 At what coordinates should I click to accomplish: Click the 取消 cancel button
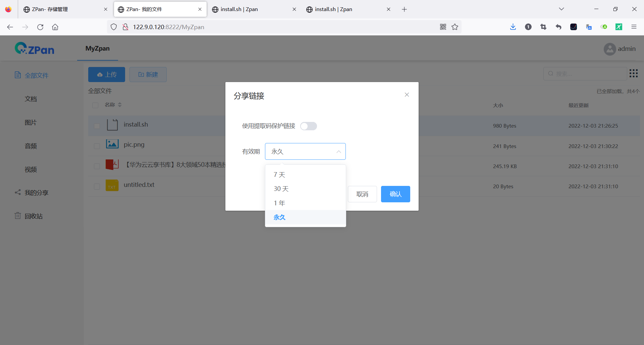click(x=362, y=194)
